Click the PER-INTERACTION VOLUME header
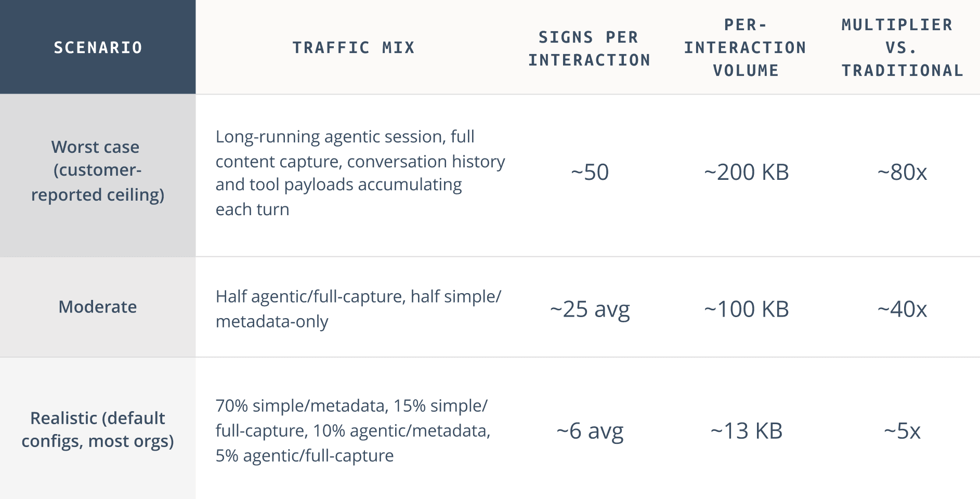Image resolution: width=980 pixels, height=499 pixels. 746,47
